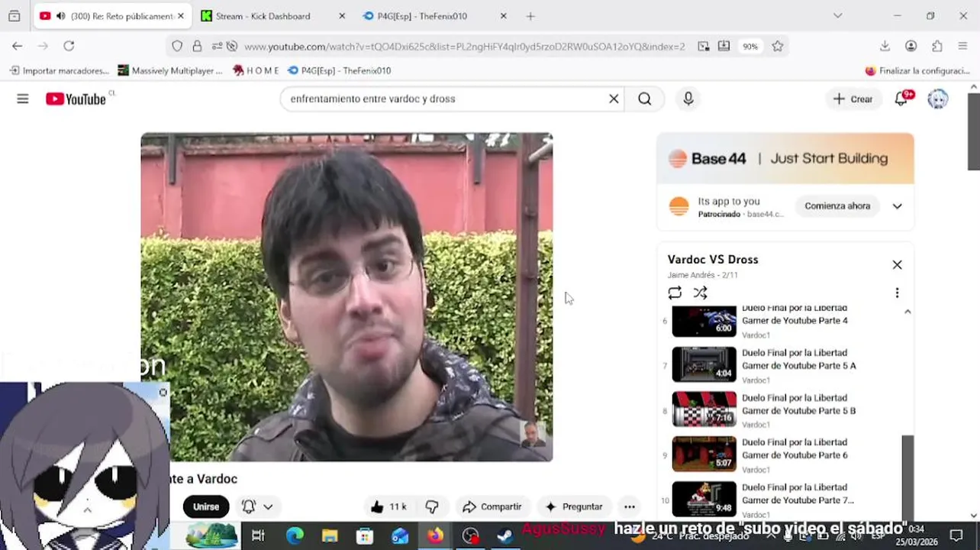Close the Kick Dashboard tab
Image resolution: width=980 pixels, height=550 pixels.
click(342, 16)
